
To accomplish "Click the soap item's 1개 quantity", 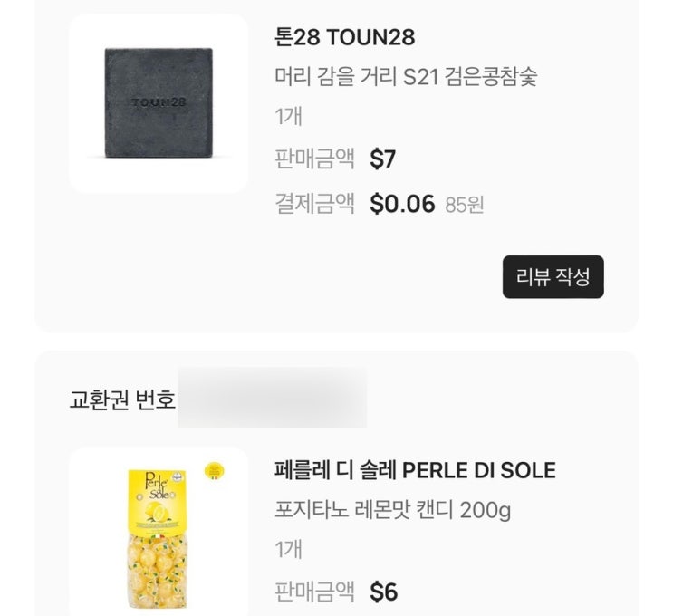I will coord(288,116).
